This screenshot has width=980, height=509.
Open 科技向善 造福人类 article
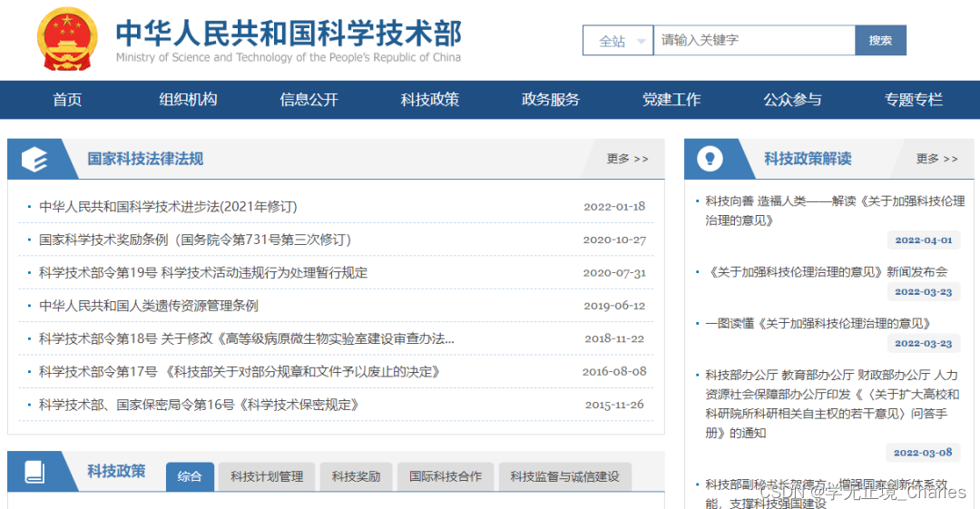835,210
